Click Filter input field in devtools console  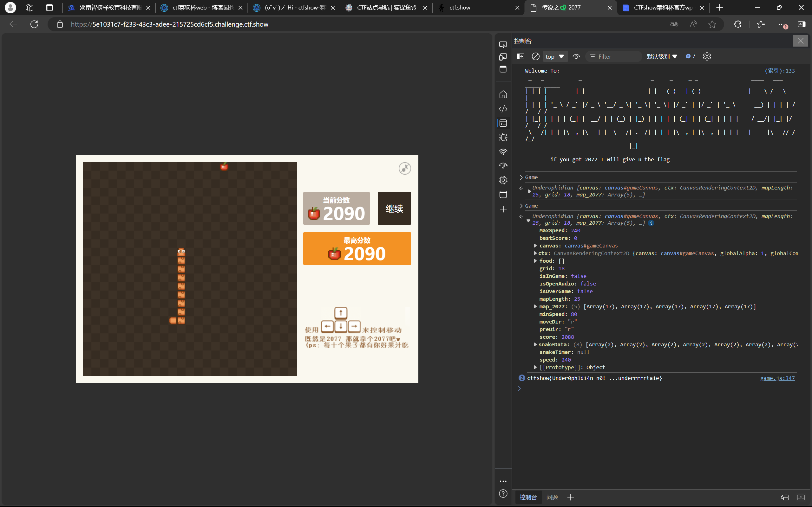coord(616,56)
